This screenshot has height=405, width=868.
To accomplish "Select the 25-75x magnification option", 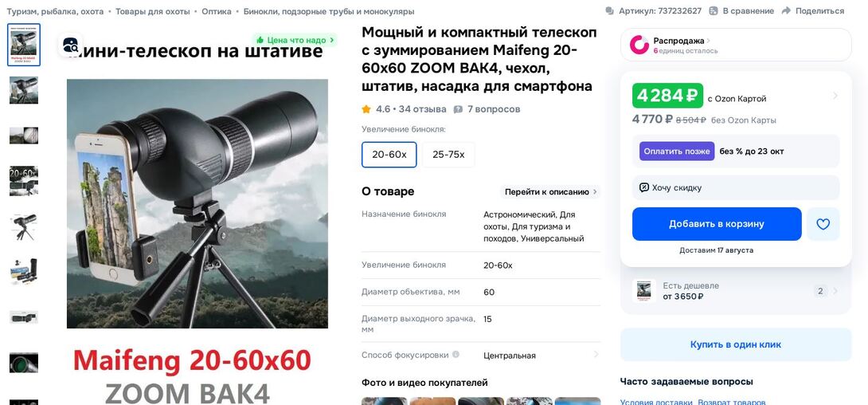I will [x=448, y=155].
